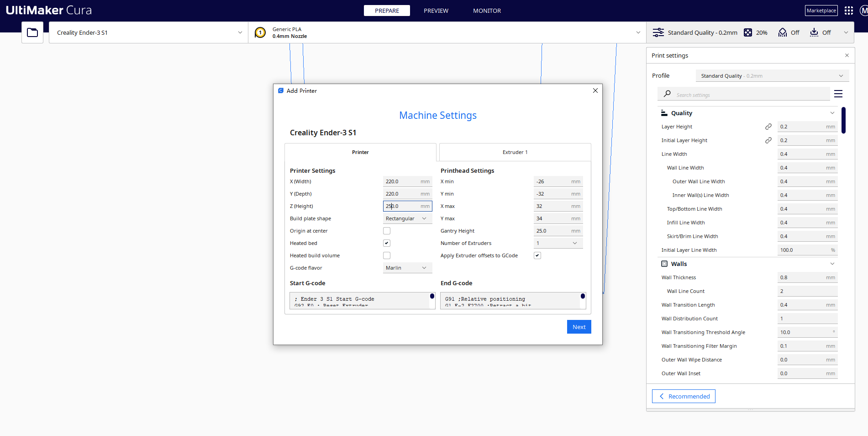Click the Outer Wall Inset value field
The image size is (868, 436).
(x=808, y=373)
